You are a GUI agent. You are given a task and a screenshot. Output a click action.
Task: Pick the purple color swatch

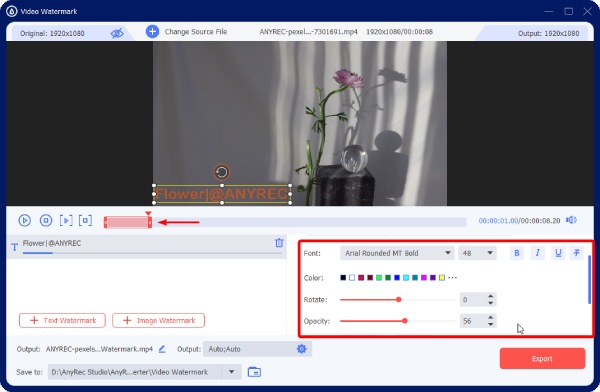(x=433, y=278)
